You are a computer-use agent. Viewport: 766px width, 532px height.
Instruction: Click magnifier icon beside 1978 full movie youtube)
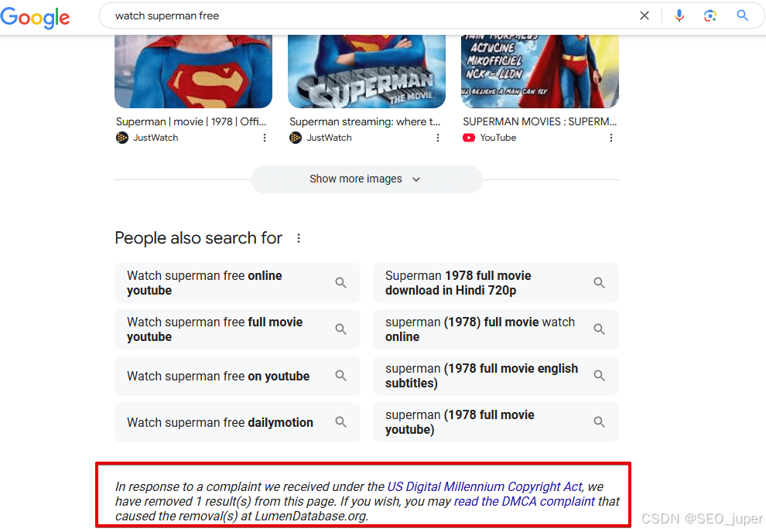coord(600,421)
